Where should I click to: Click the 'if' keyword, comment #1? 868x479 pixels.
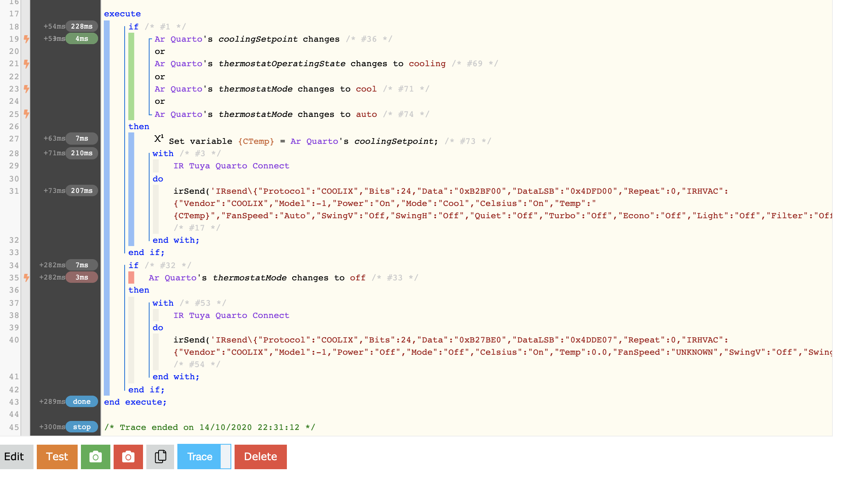click(x=133, y=27)
